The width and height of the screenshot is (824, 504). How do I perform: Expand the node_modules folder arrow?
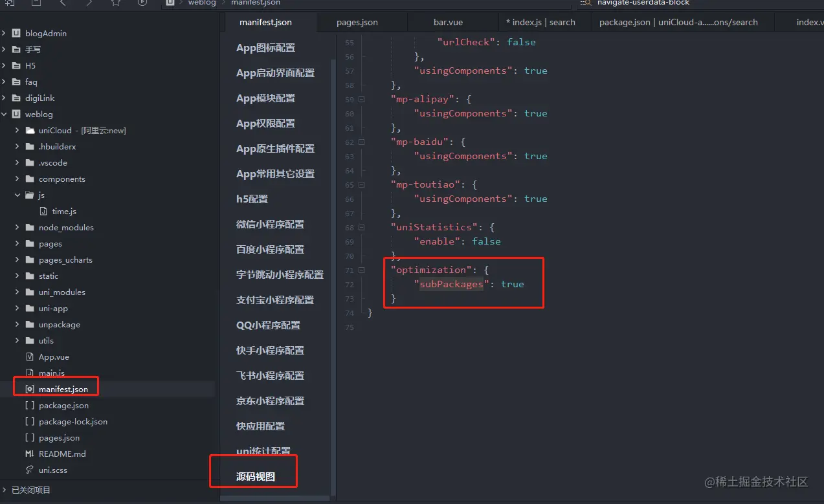pyautogui.click(x=17, y=227)
